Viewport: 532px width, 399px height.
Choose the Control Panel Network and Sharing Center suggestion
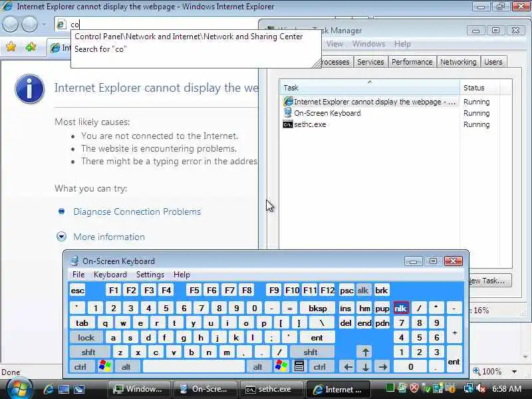(189, 37)
